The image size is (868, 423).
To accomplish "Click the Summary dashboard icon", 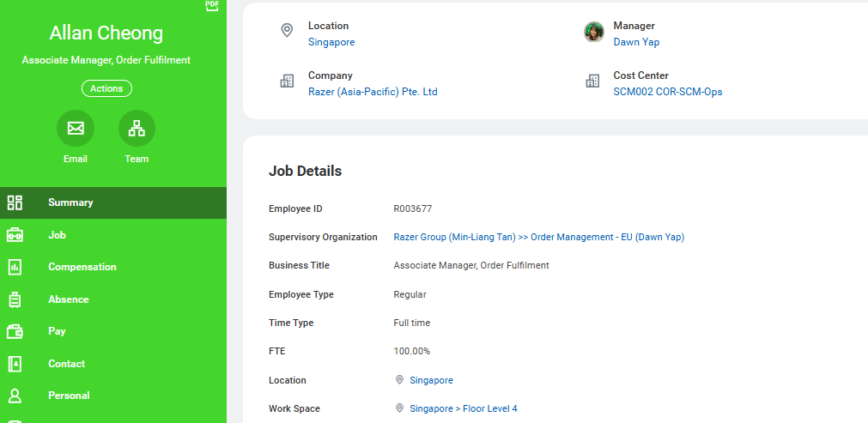I will [15, 202].
